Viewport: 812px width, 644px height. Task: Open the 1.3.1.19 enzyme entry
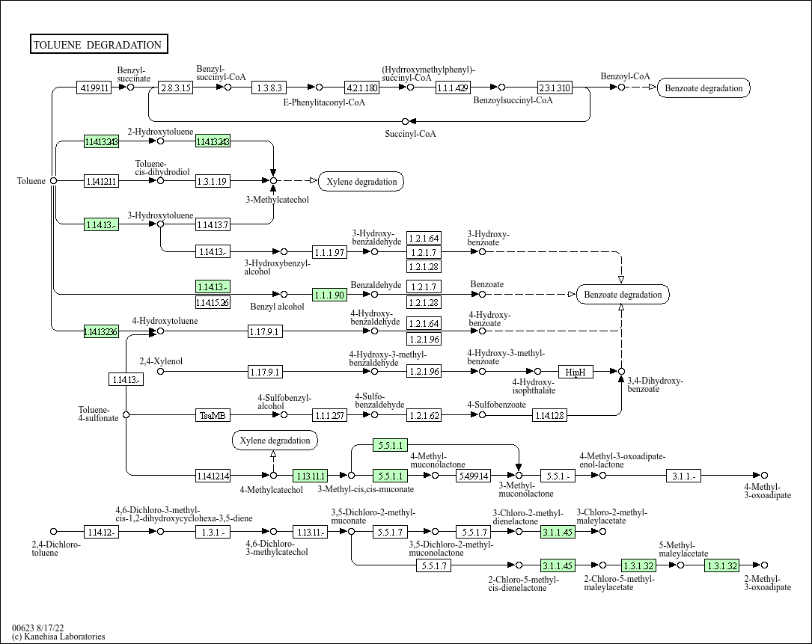pos(213,181)
